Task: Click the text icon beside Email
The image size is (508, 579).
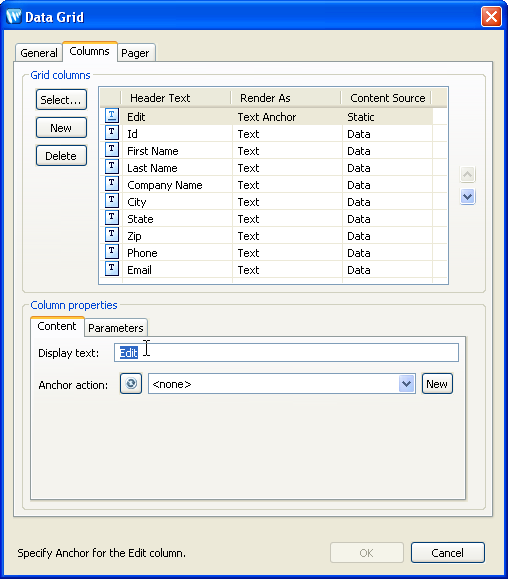Action: (111, 268)
